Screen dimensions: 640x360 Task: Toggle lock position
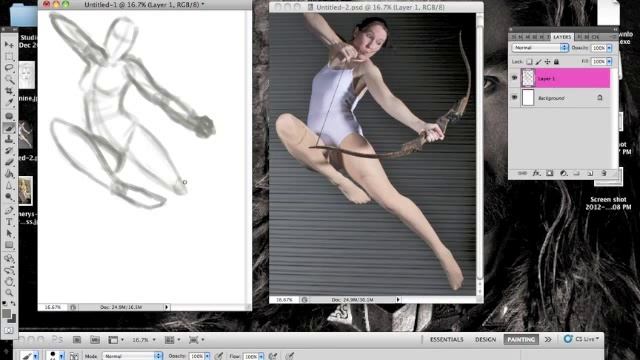click(547, 62)
